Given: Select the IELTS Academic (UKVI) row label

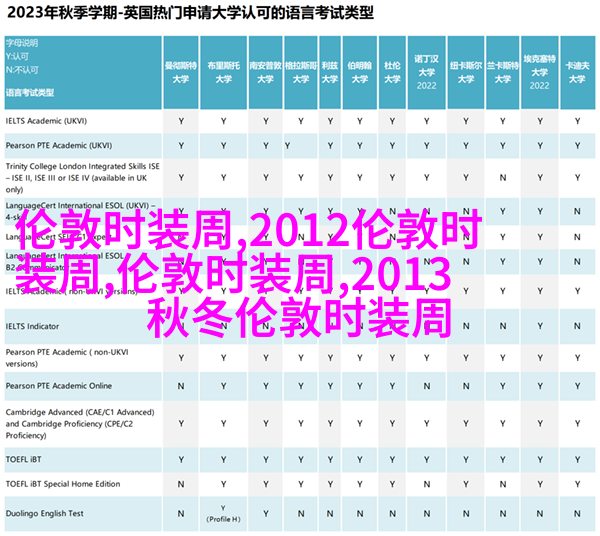Looking at the screenshot, I should 46,121.
